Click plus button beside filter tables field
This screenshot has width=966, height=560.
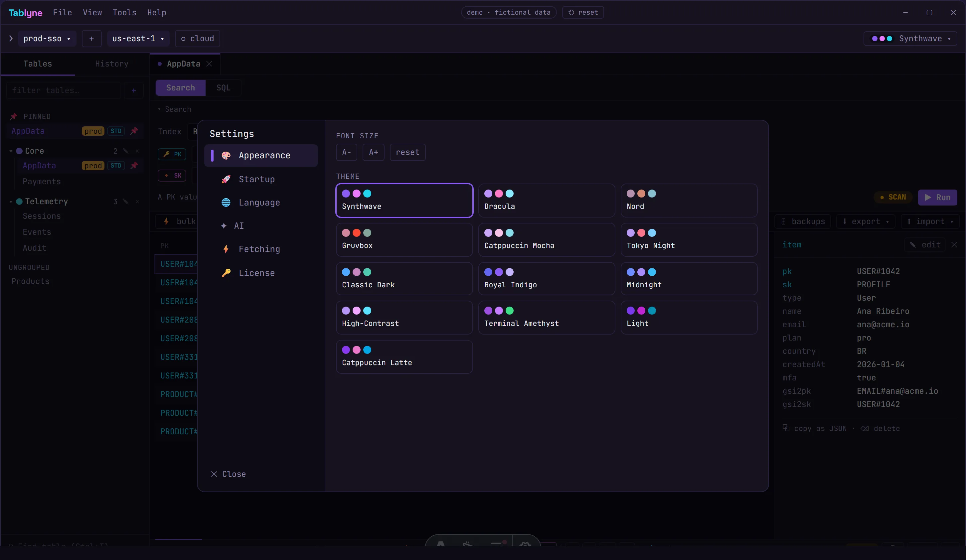coord(134,90)
